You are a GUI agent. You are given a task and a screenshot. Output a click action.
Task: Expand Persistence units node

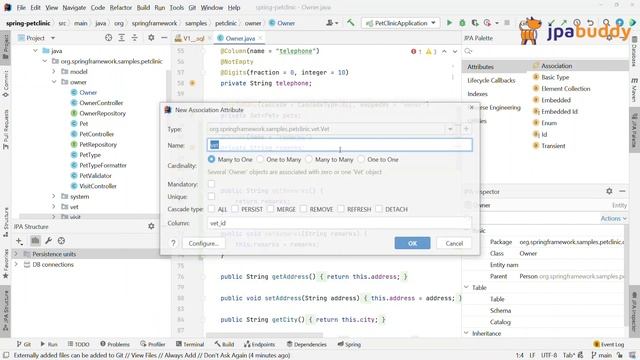(x=16, y=254)
